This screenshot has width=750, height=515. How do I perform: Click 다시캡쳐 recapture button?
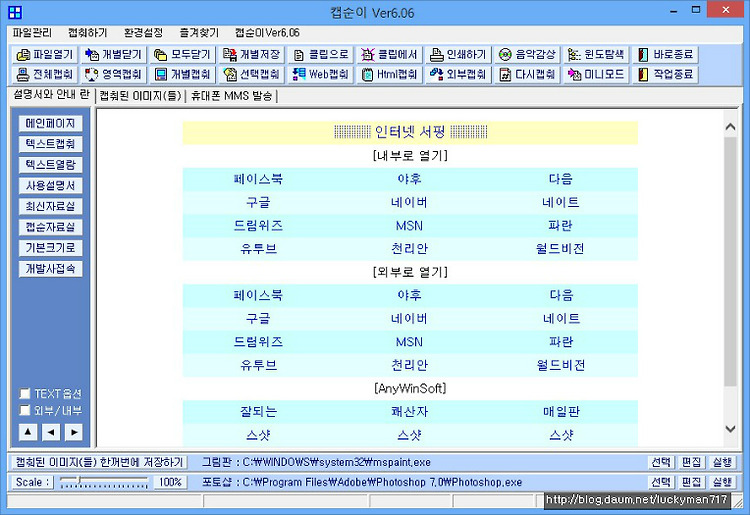(x=527, y=75)
